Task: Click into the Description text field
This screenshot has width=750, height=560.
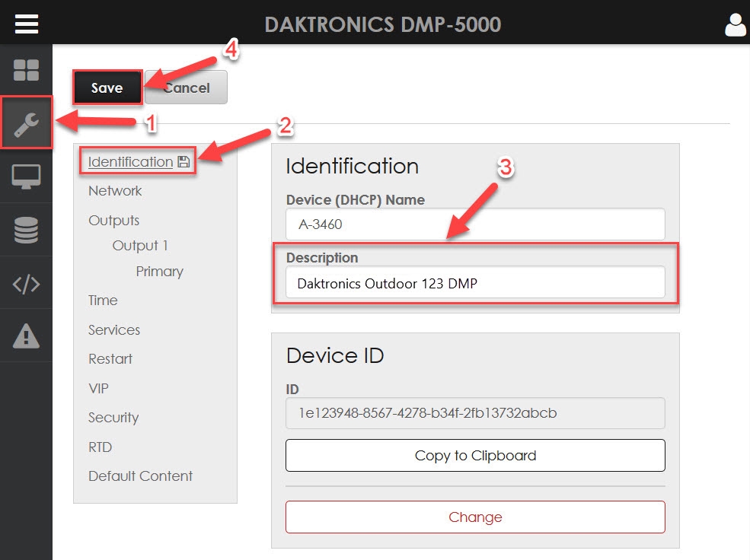Action: pos(475,284)
